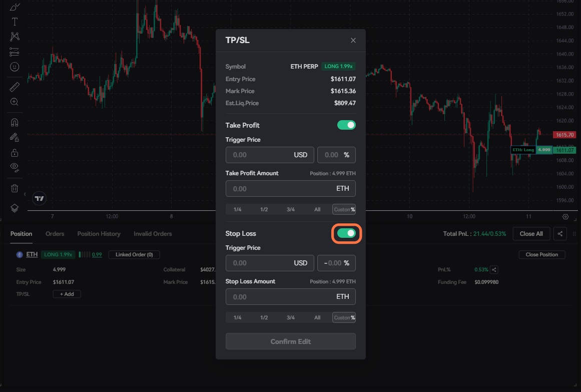The image size is (581, 392).
Task: Click the Confirm Edit button
Action: [290, 341]
